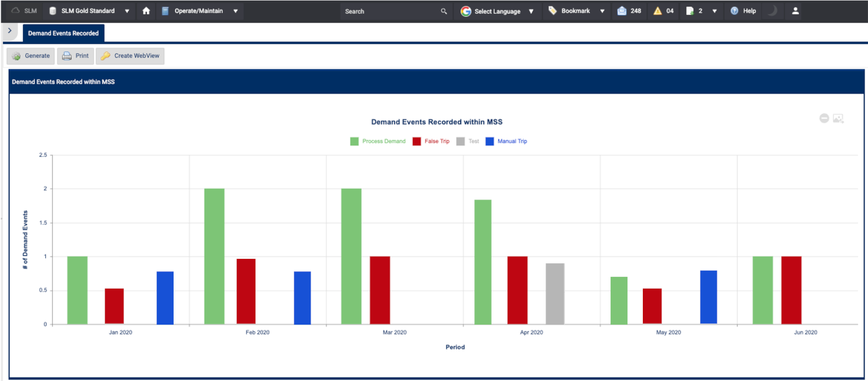
Task: Toggle dark mode with the moon icon
Action: 772,11
